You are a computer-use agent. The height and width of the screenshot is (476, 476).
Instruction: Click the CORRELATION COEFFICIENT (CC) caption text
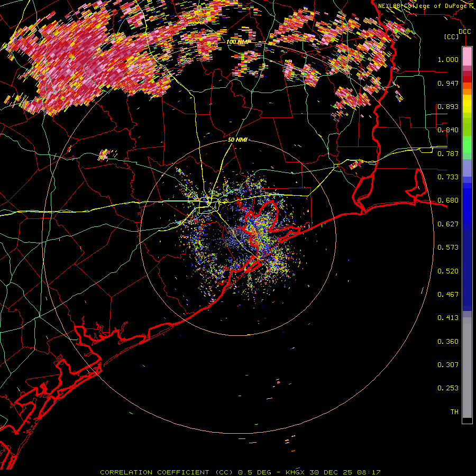[x=167, y=472]
